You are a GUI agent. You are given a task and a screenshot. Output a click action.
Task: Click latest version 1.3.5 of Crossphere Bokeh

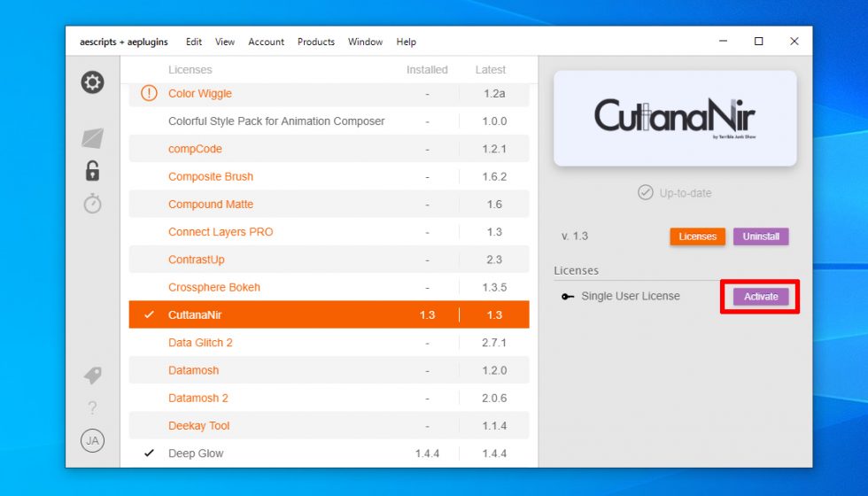point(494,287)
